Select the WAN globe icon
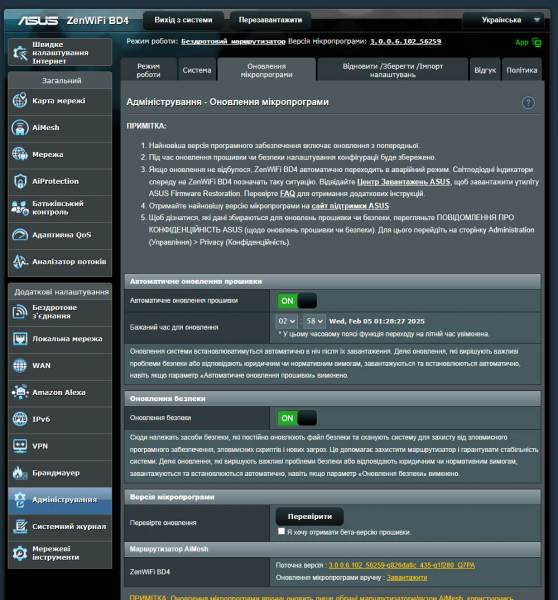Screen dimensions: 558x600 pos(20,365)
